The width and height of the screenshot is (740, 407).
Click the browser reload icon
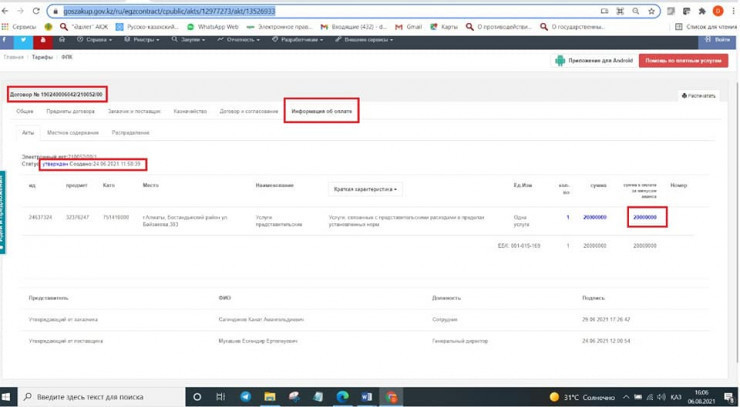click(37, 11)
